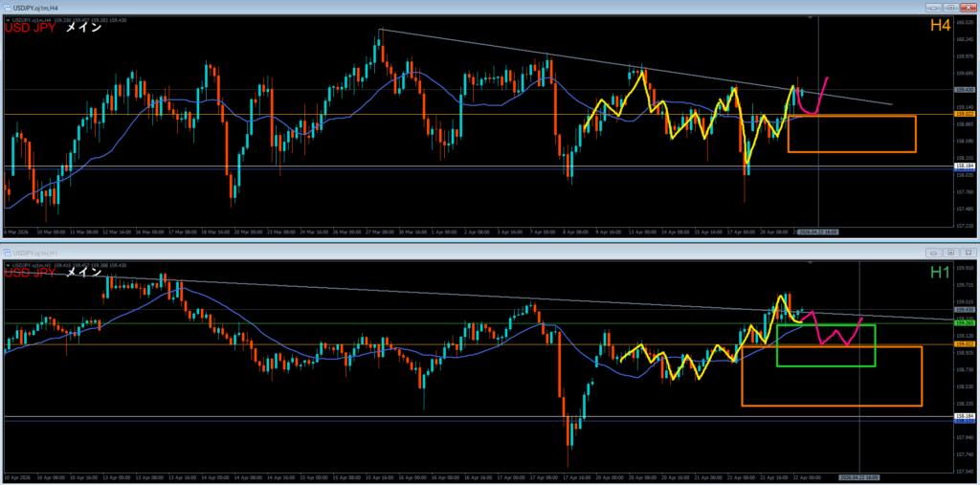
Task: Click the H1 chart window title icon
Action: point(8,253)
